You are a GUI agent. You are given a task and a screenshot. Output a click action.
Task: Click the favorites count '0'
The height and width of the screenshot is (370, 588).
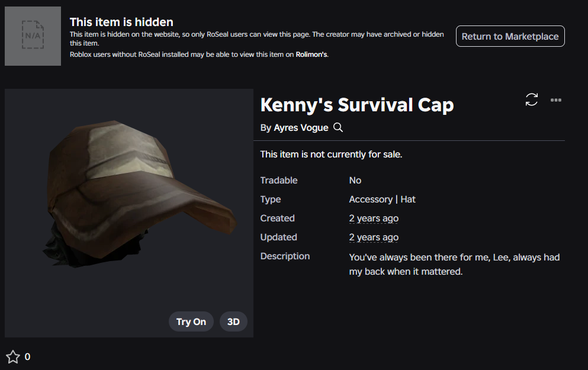coord(27,356)
